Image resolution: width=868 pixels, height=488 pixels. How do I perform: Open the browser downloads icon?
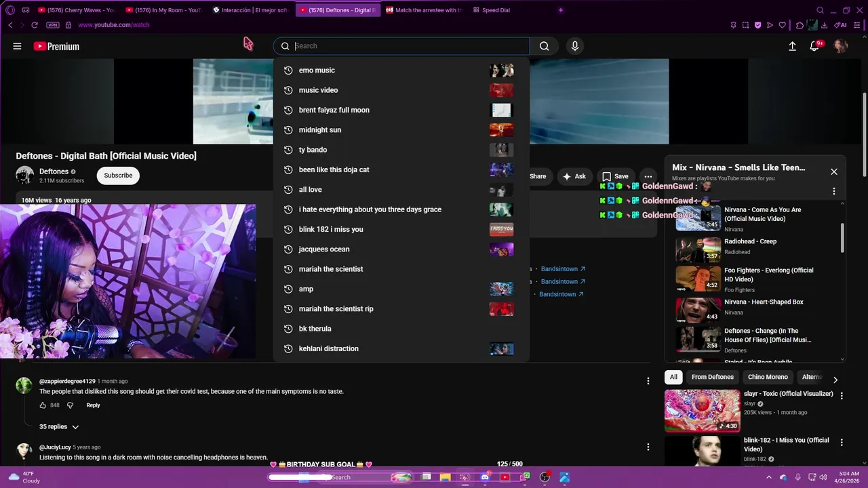point(824,25)
